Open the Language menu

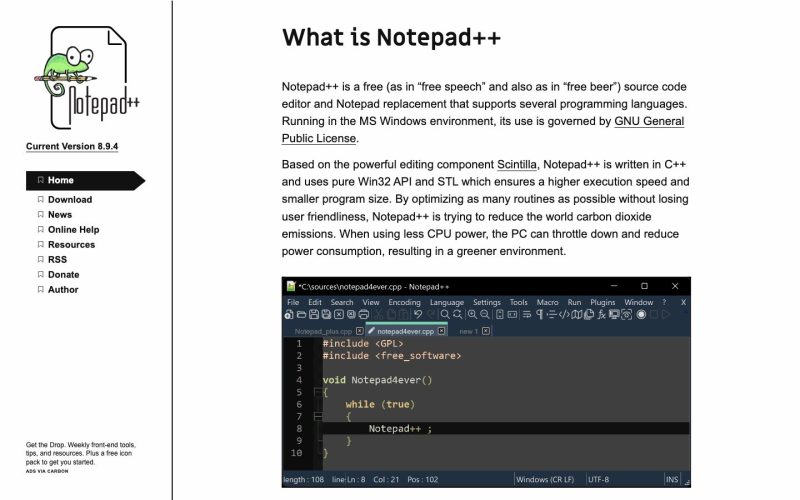pyautogui.click(x=447, y=302)
